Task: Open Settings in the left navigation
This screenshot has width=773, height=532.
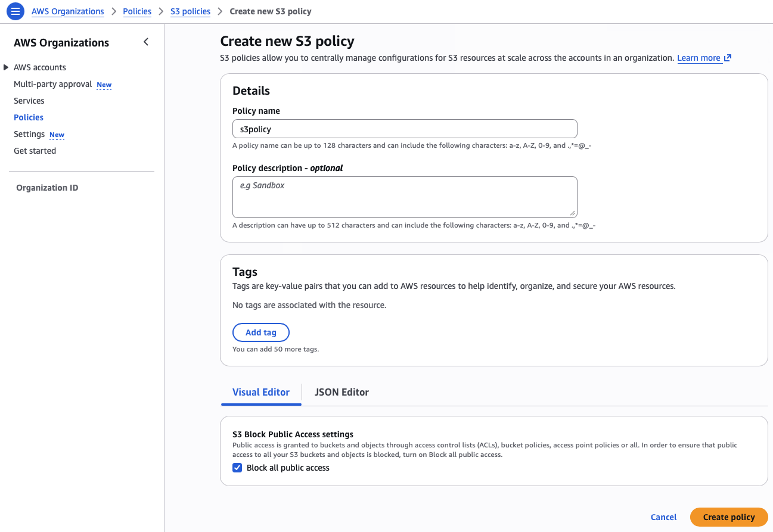Action: click(x=29, y=134)
